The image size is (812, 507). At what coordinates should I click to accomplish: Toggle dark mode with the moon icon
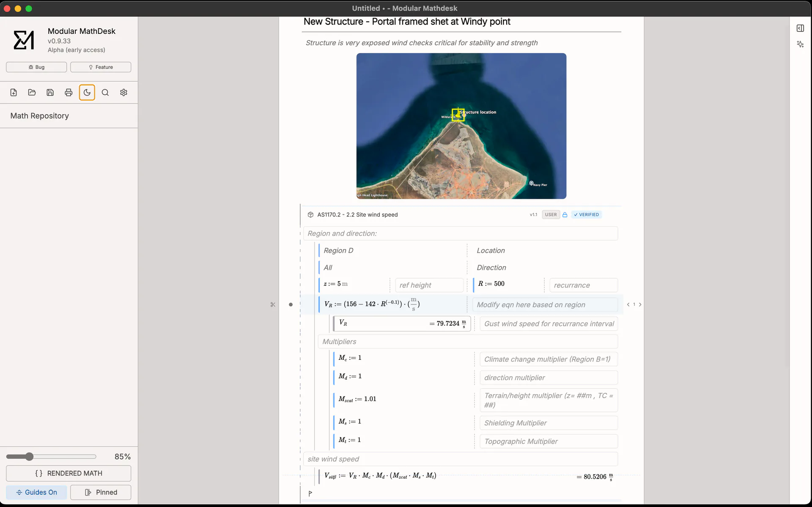coord(87,93)
